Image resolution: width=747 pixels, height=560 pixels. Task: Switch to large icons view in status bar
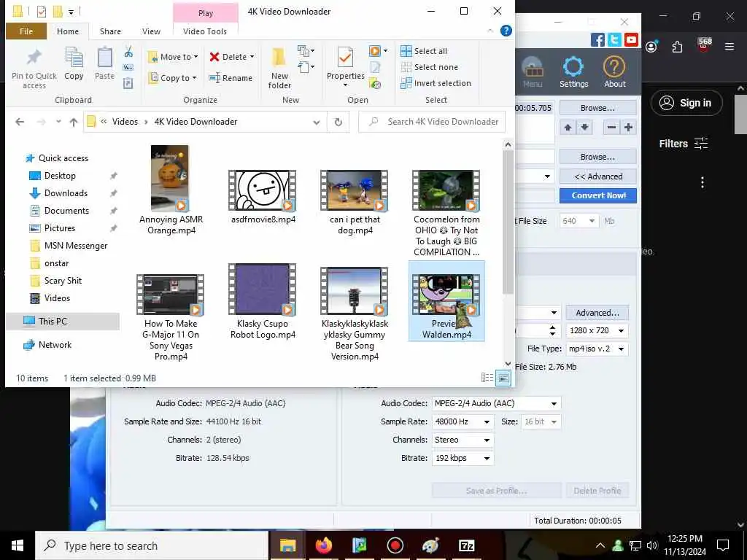[503, 378]
